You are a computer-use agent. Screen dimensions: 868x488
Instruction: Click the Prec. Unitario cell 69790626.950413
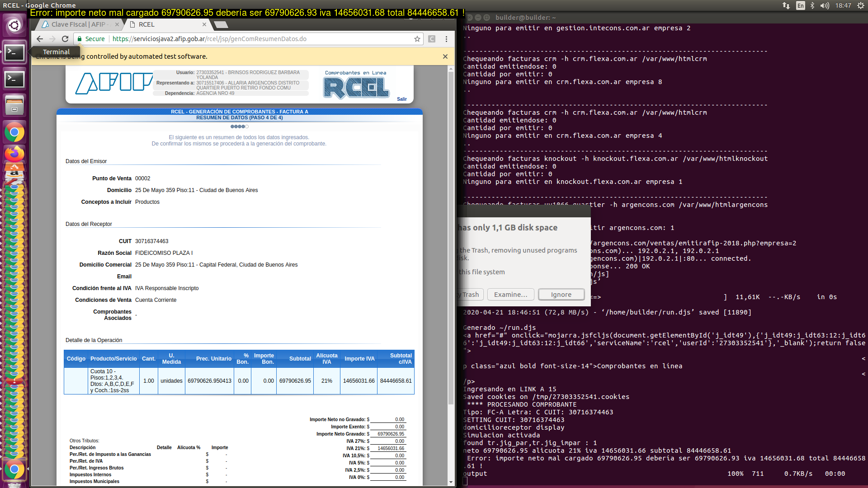209,381
